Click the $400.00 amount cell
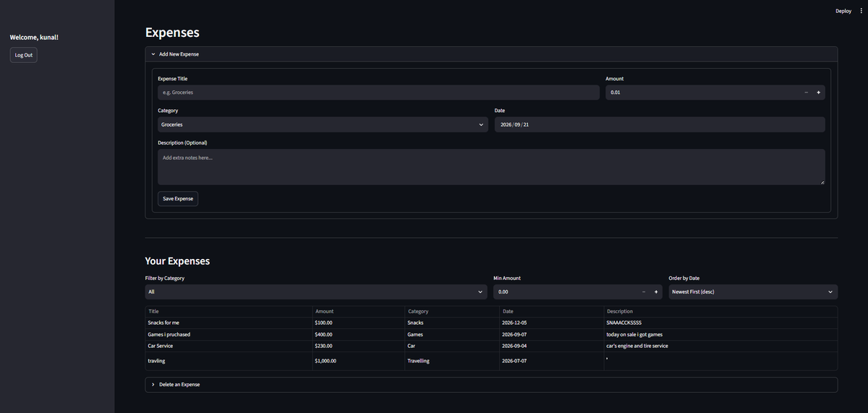 pyautogui.click(x=358, y=334)
